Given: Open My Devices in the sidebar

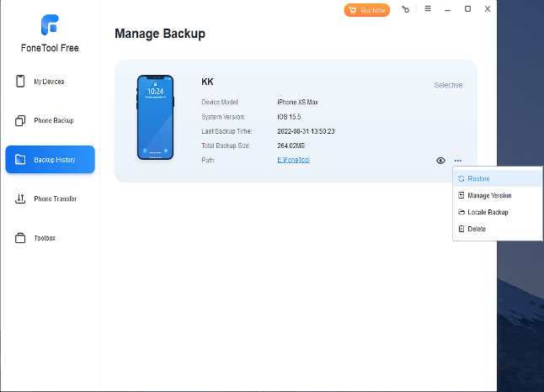Looking at the screenshot, I should coord(49,82).
